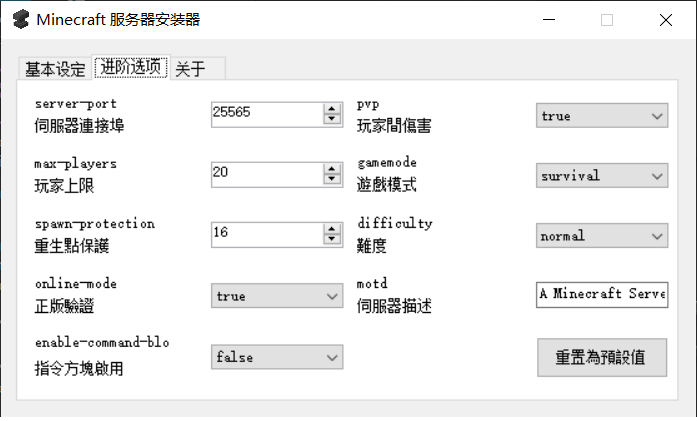Expand the gamemode survival dropdown
Screen dimensions: 697x421
click(x=602, y=176)
